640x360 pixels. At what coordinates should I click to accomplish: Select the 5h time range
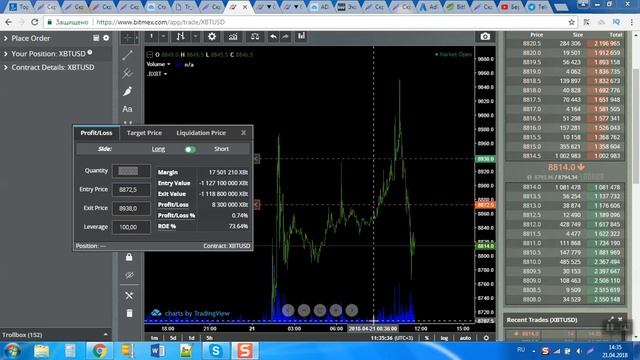(x=209, y=338)
